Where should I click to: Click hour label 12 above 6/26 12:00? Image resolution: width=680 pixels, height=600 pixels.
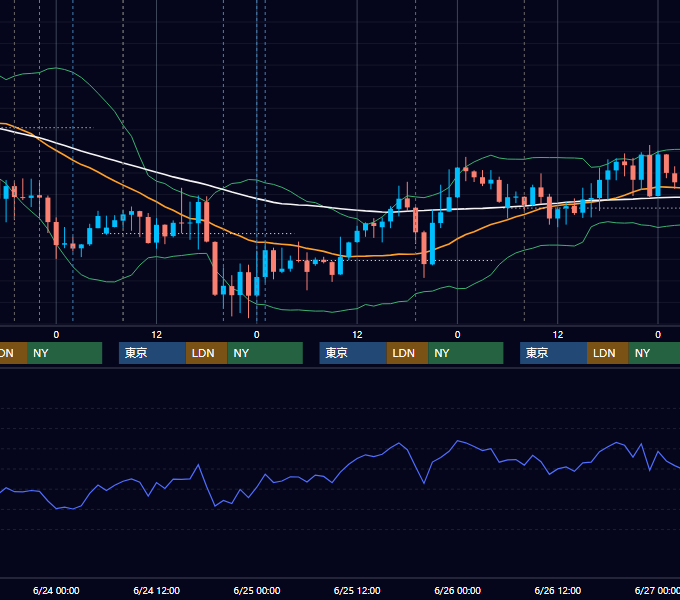(558, 335)
